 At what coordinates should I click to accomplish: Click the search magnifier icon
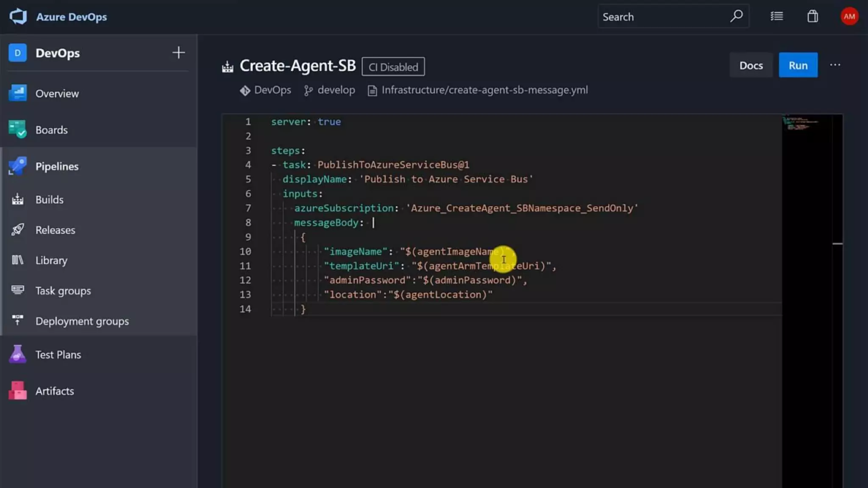click(x=736, y=17)
